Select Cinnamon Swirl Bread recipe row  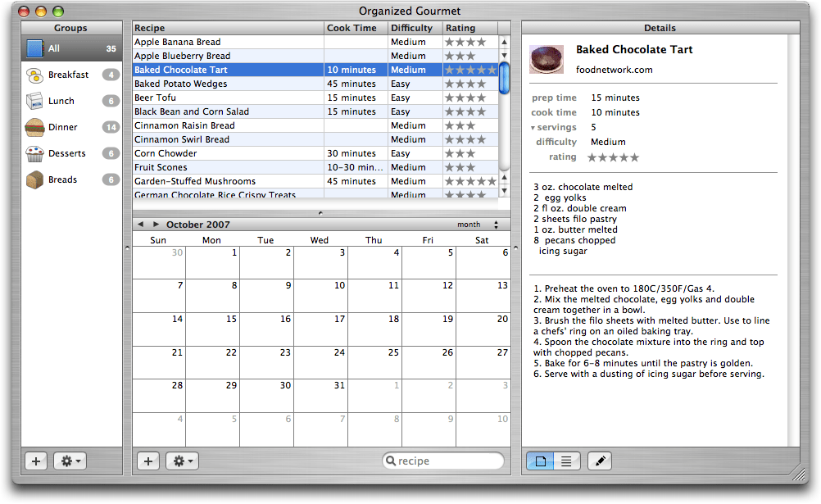click(x=315, y=139)
